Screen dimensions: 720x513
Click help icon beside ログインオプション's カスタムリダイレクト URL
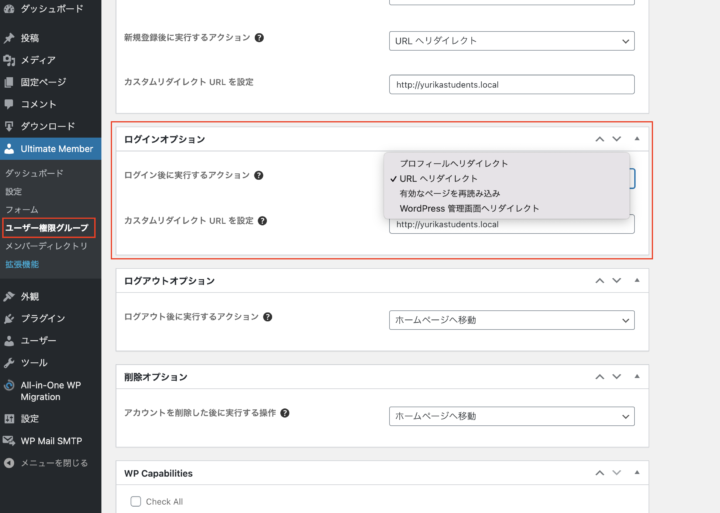point(262,221)
